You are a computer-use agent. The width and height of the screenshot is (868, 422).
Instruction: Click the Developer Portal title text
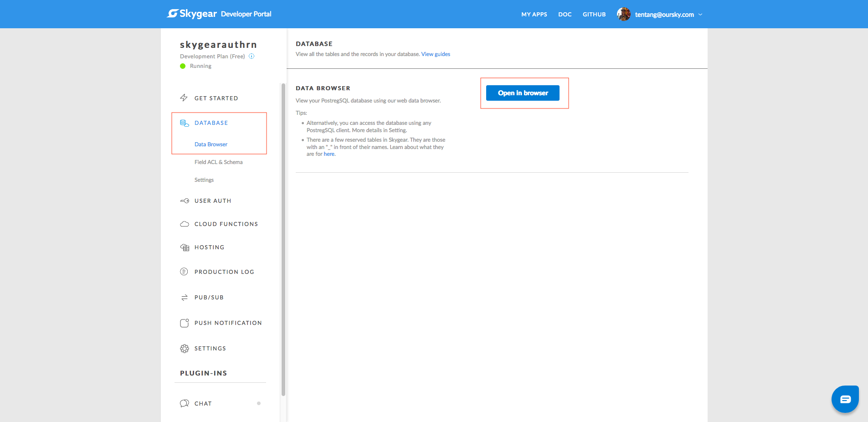tap(246, 14)
